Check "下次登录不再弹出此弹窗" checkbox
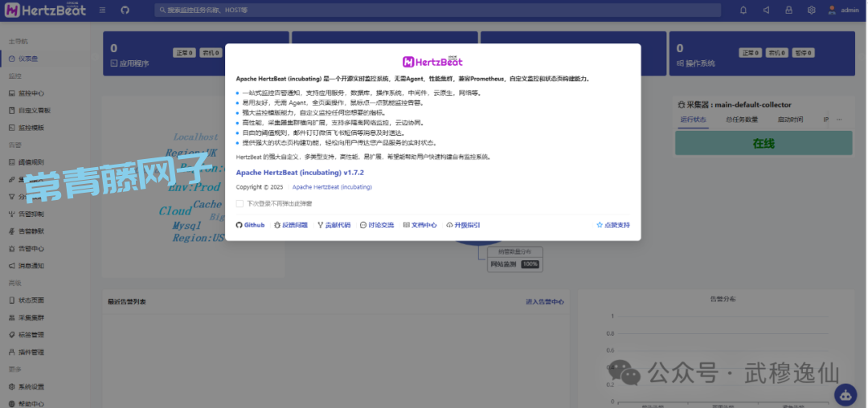868x408 pixels. click(x=240, y=204)
